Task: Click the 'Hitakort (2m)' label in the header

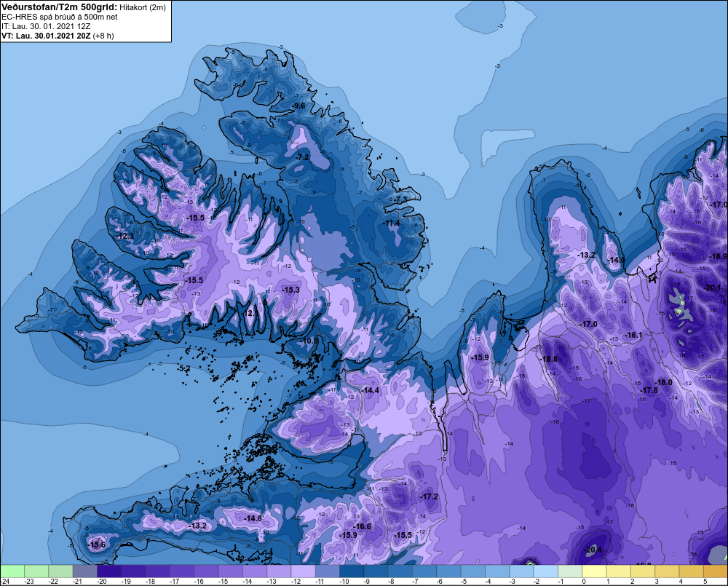Action: (143, 7)
